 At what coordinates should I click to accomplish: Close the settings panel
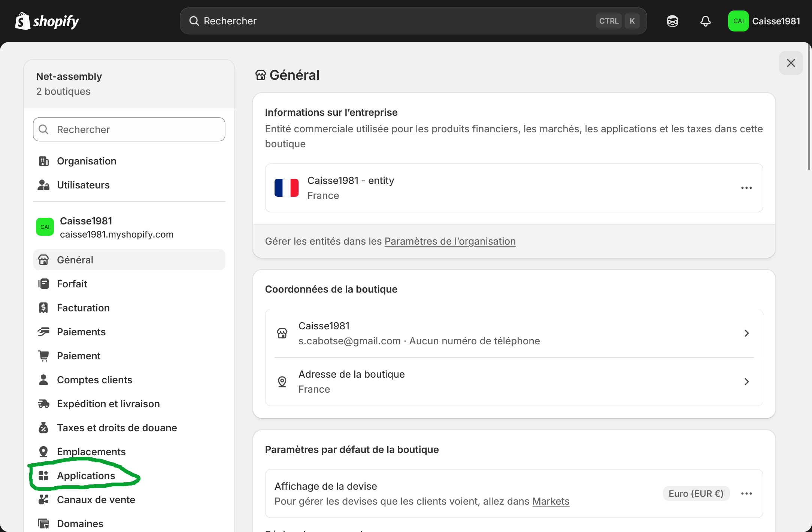(791, 63)
